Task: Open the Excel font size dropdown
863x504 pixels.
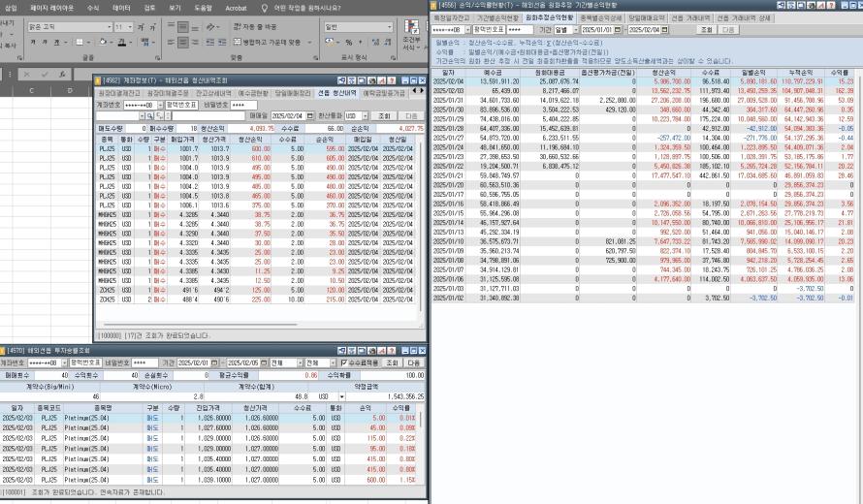Action: coord(131,27)
